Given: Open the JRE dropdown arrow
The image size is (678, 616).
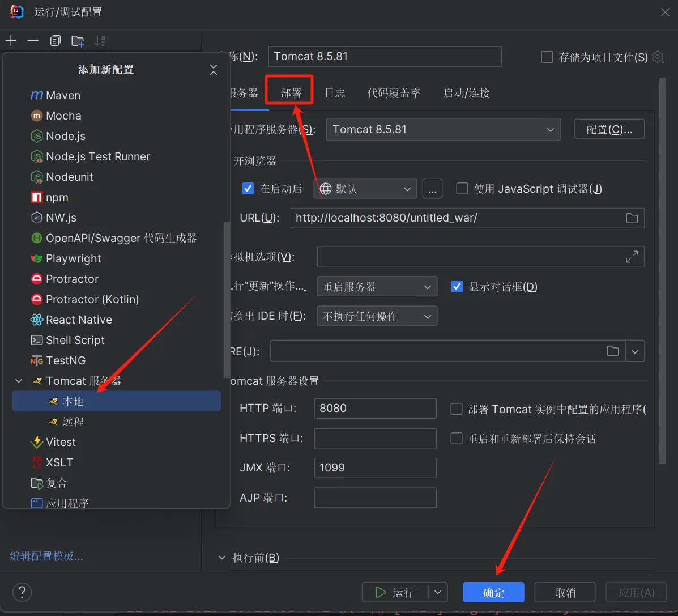Looking at the screenshot, I should coord(635,351).
